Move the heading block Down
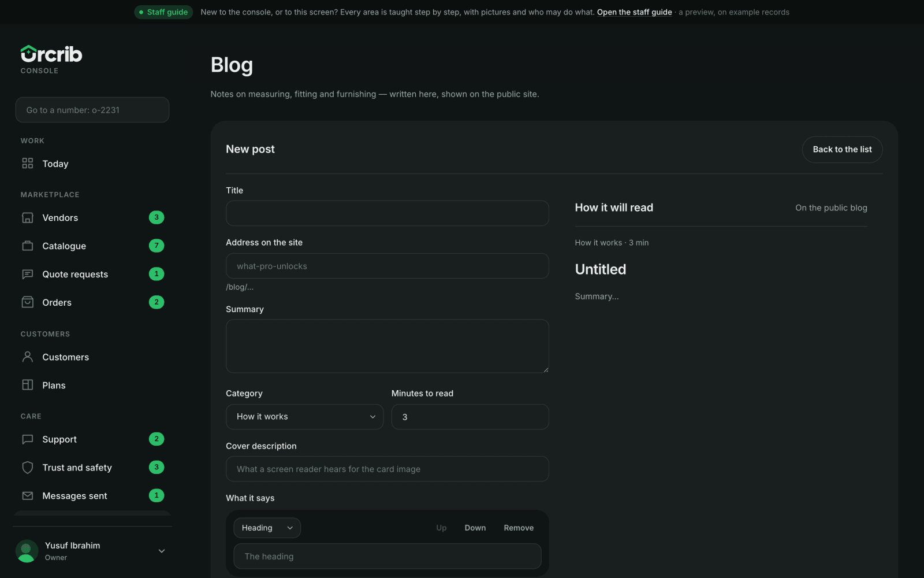The width and height of the screenshot is (924, 578). click(475, 528)
